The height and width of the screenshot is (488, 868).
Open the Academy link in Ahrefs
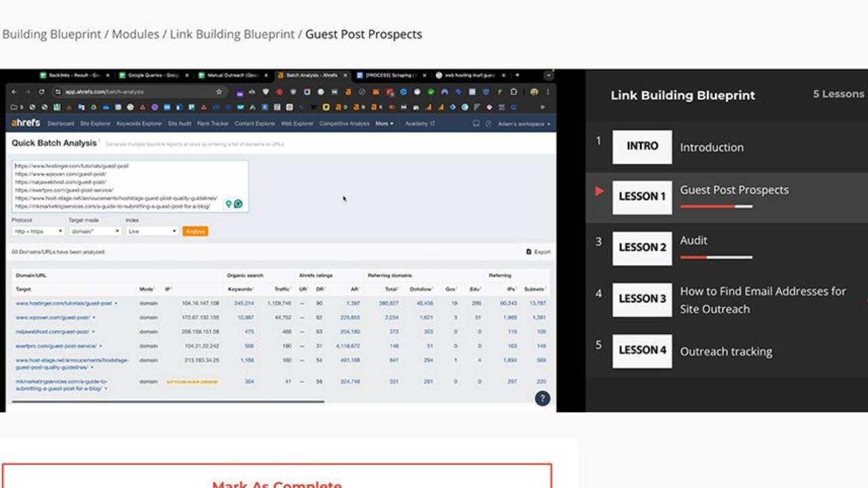(420, 124)
